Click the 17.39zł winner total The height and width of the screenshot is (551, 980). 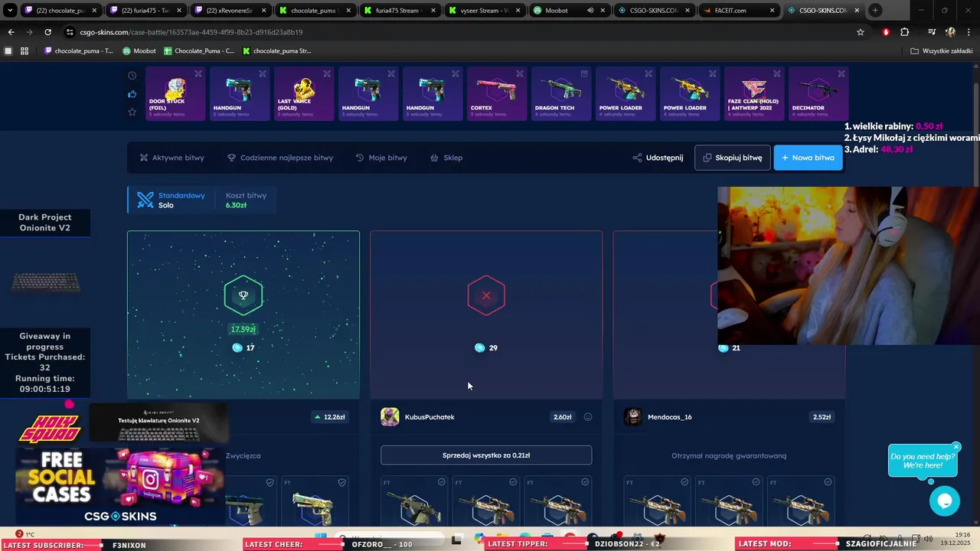tap(243, 329)
